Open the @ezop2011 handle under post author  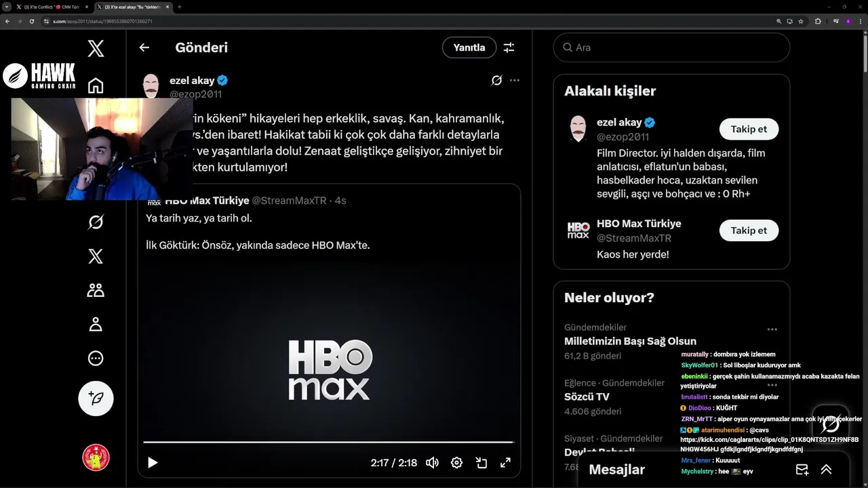pos(195,94)
